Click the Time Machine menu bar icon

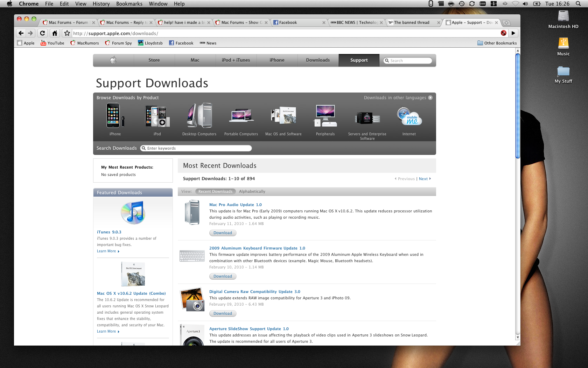point(462,4)
